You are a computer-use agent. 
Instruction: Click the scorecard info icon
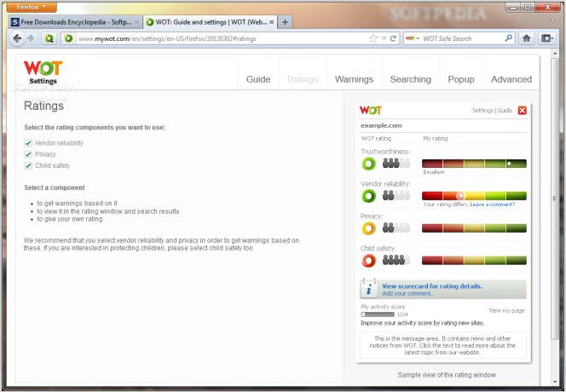368,288
